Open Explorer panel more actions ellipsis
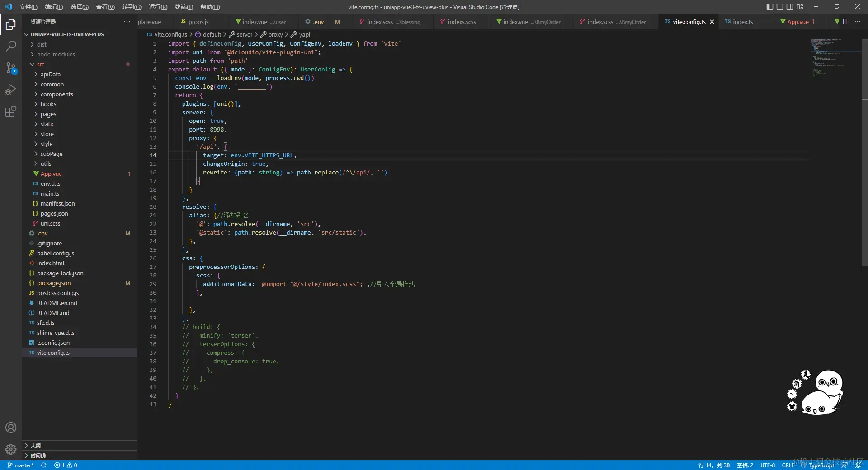This screenshot has width=868, height=470. click(x=127, y=22)
